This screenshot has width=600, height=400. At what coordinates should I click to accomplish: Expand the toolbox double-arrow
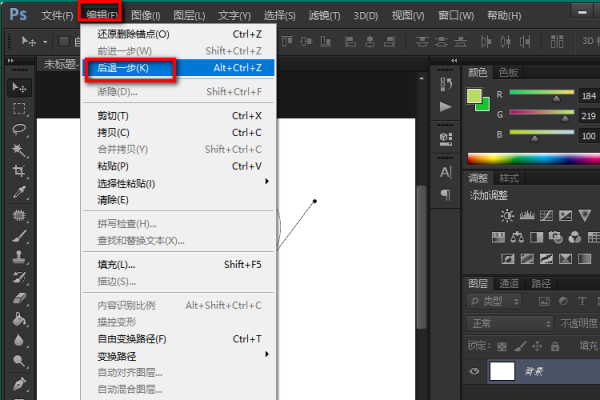(x=11, y=60)
